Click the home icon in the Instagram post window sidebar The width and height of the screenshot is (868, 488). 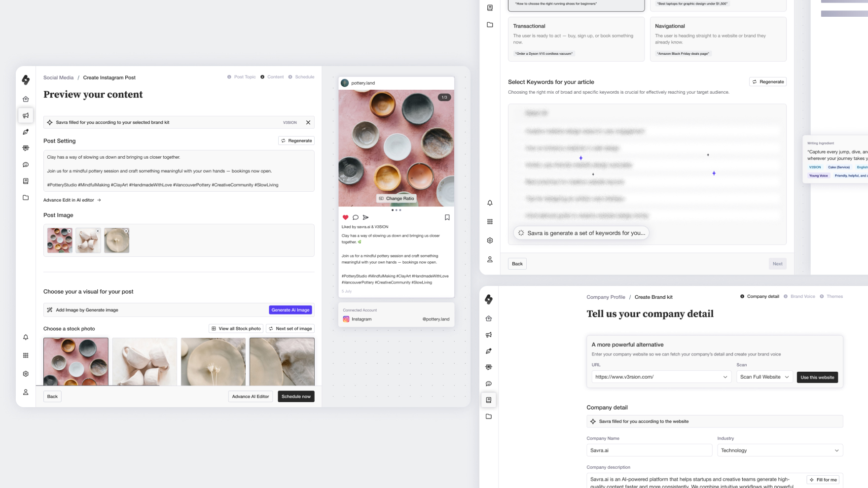coord(26,99)
